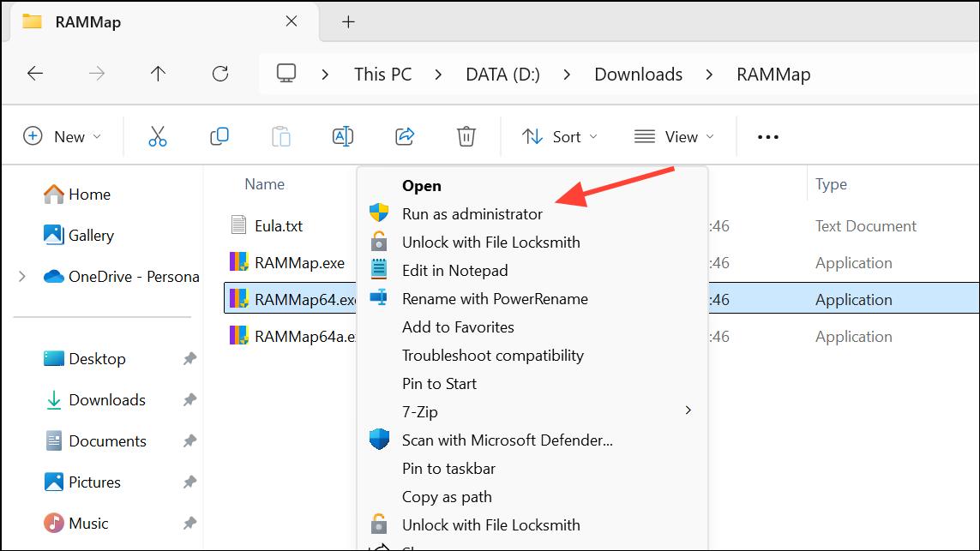Close the RAMMap tab
This screenshot has width=980, height=551.
coord(292,21)
